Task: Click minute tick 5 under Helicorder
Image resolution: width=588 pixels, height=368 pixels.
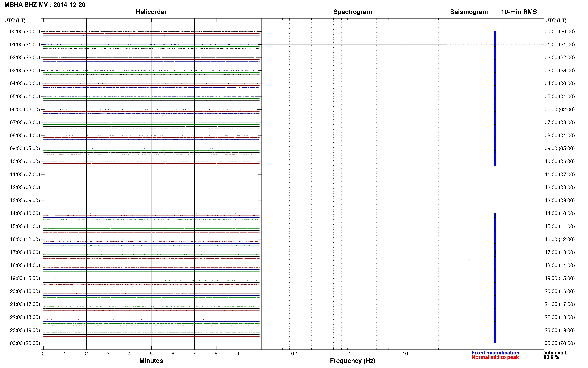Action: [x=151, y=354]
